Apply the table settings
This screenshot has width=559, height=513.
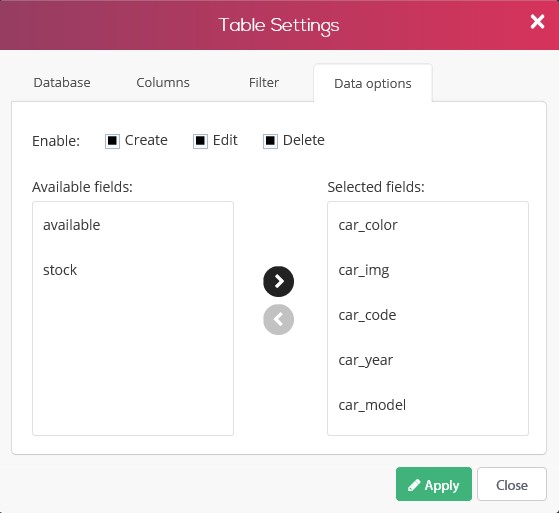434,484
